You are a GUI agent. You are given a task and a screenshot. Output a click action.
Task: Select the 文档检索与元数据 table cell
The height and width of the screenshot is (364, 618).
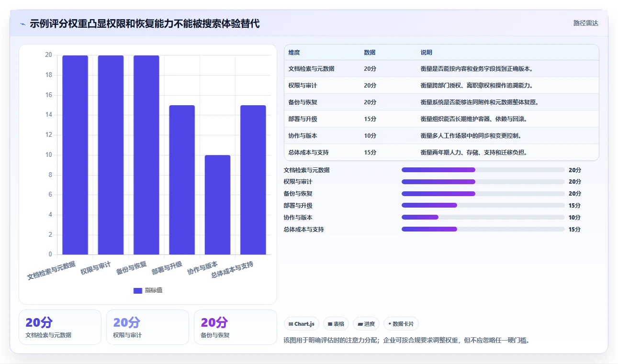coord(311,69)
